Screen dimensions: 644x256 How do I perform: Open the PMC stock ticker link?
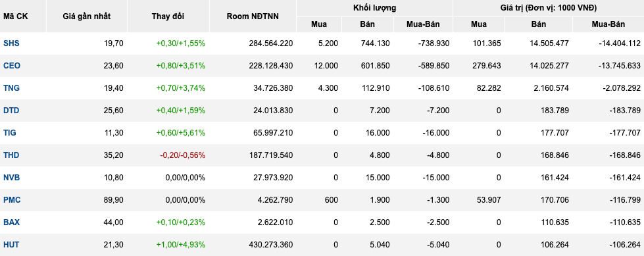coord(12,200)
